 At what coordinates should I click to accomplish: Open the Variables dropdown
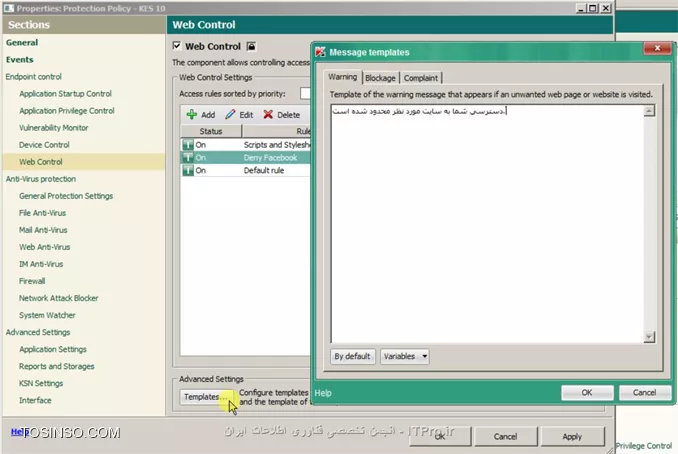pyautogui.click(x=405, y=356)
